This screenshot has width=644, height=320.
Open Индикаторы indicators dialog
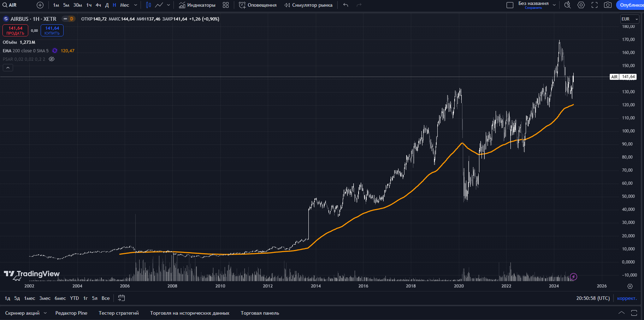[x=197, y=5]
